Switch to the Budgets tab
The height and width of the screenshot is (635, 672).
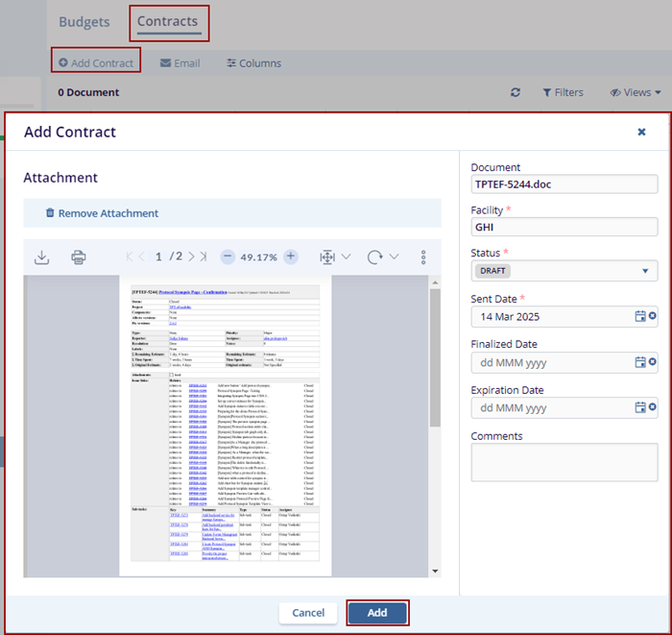point(84,21)
